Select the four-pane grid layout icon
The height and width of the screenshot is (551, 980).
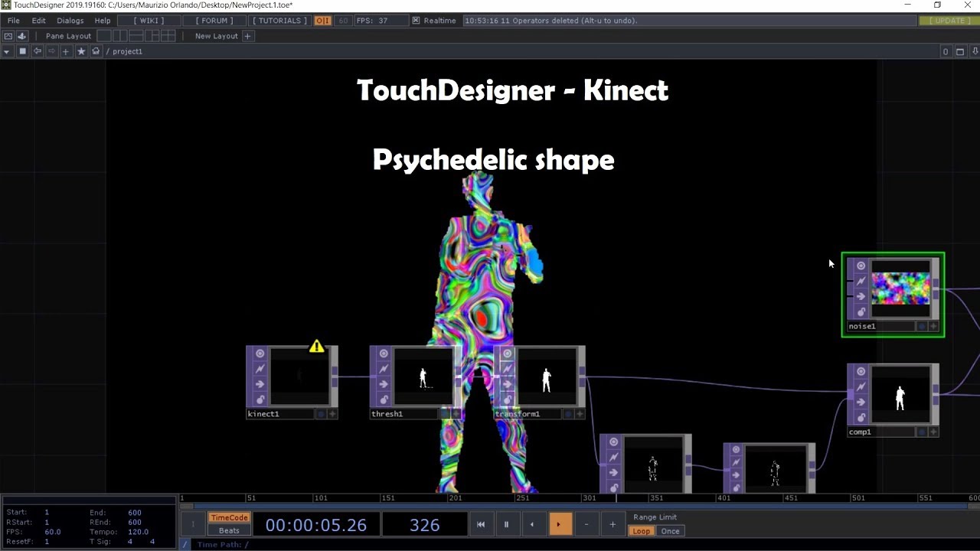(168, 36)
